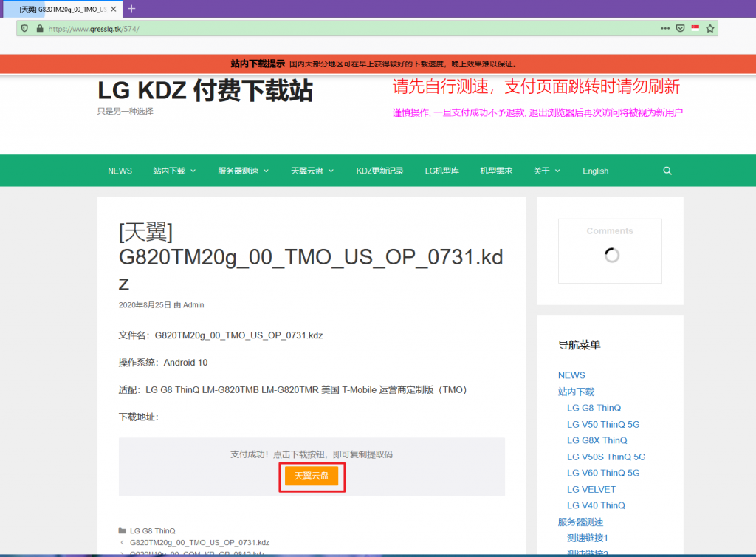Click the padlock site security icon
This screenshot has width=756, height=557.
[x=40, y=29]
